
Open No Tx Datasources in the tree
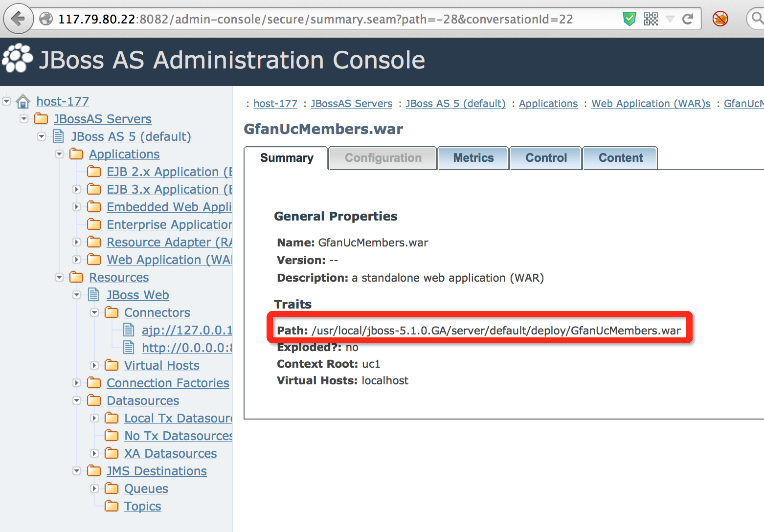pos(179,436)
